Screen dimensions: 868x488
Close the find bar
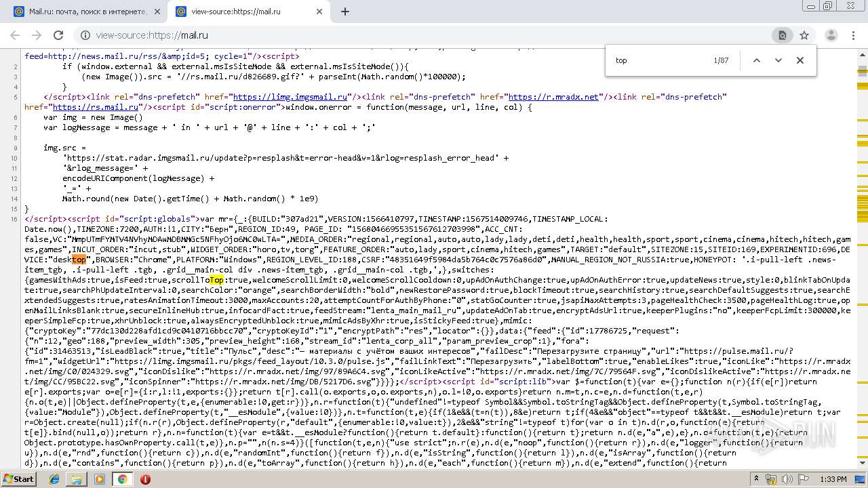(800, 60)
